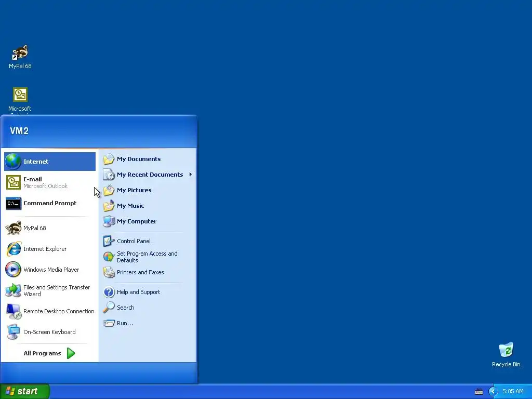Click the Files and Settings Transfer Wizard label
This screenshot has height=399, width=532.
57,290
